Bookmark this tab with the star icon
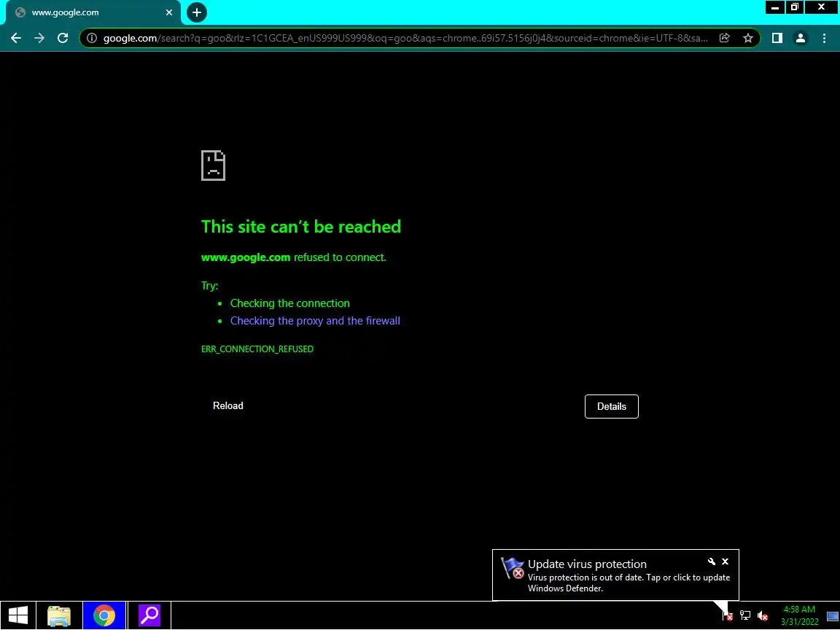The image size is (840, 630). pyautogui.click(x=748, y=38)
